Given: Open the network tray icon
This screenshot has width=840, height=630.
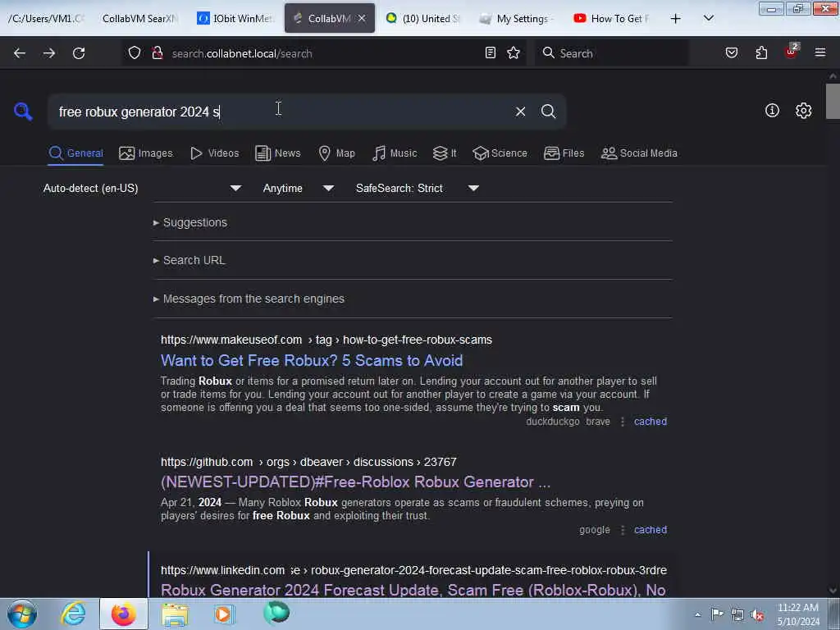Looking at the screenshot, I should (x=737, y=614).
